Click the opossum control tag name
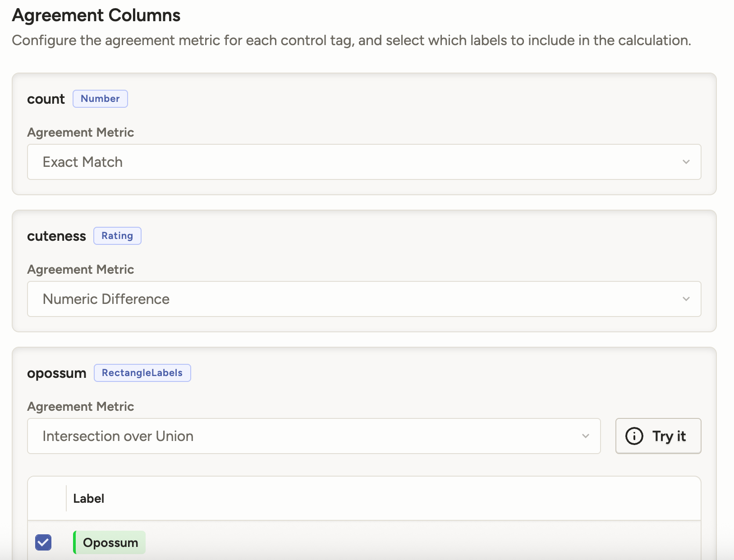This screenshot has width=734, height=560. click(x=57, y=373)
